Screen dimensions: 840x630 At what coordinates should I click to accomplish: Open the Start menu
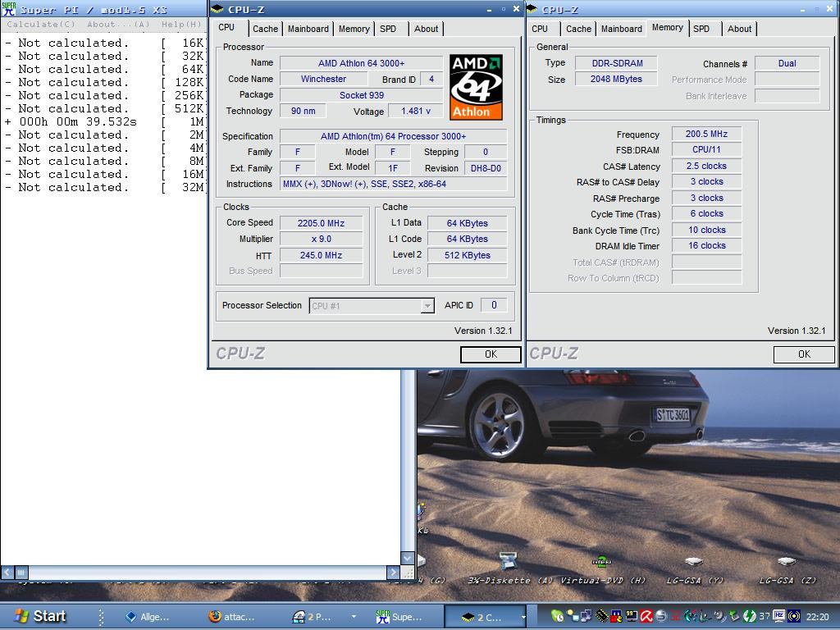point(41,616)
